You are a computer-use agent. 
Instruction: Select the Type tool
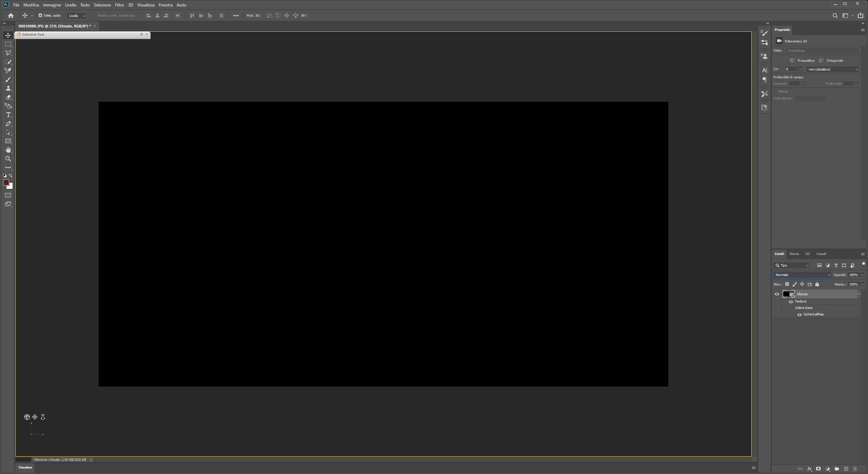[8, 115]
